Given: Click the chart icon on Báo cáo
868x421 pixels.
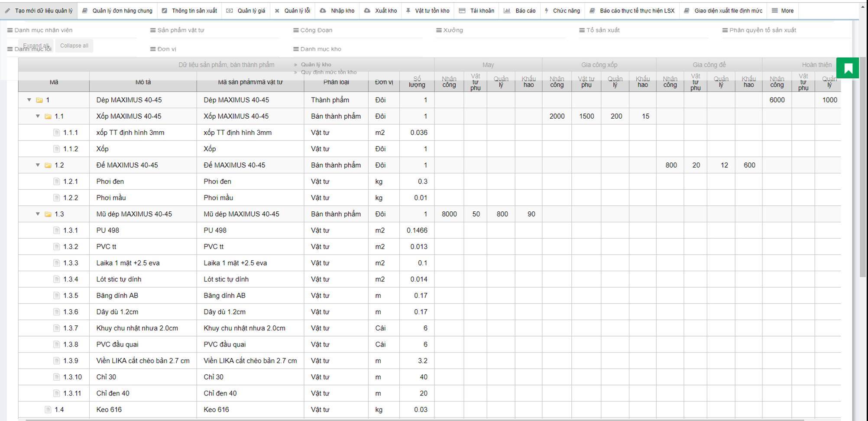Looking at the screenshot, I should pyautogui.click(x=507, y=11).
